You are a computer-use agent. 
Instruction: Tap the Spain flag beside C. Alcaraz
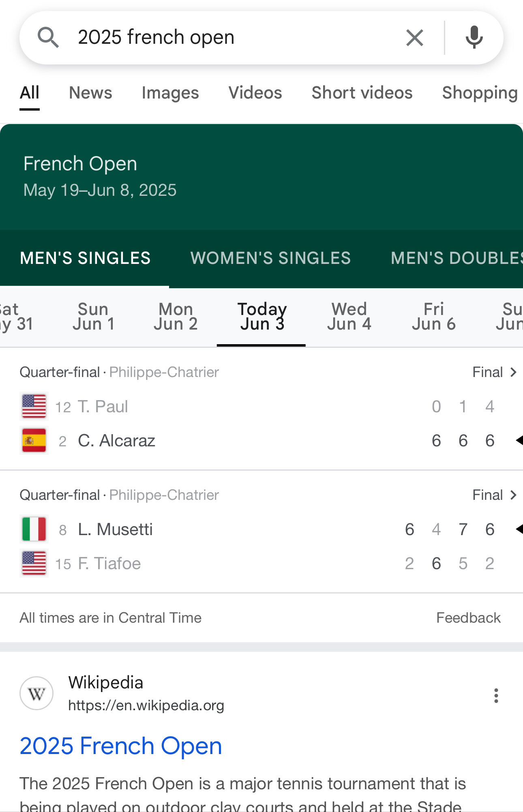tap(34, 440)
